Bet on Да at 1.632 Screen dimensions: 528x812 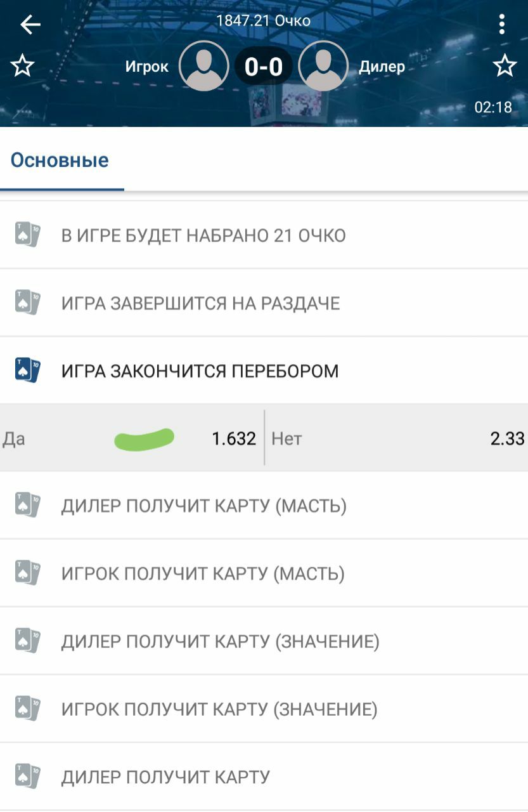click(233, 438)
